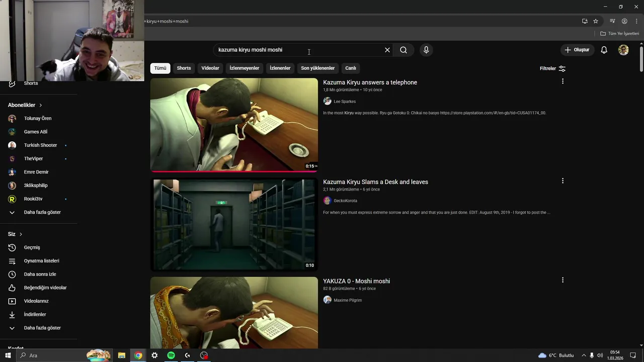Open options menu for YAKUZA 0 - Moshi moshi
This screenshot has height=362, width=644.
562,280
